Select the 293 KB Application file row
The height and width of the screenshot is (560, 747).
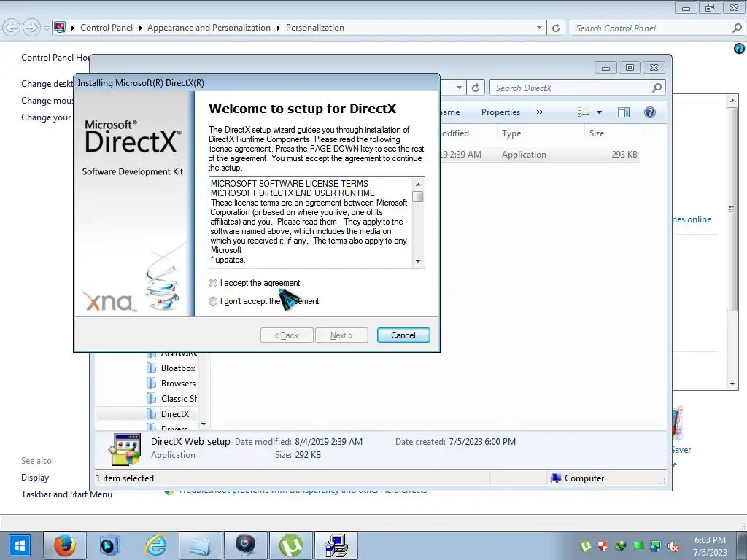click(x=539, y=155)
